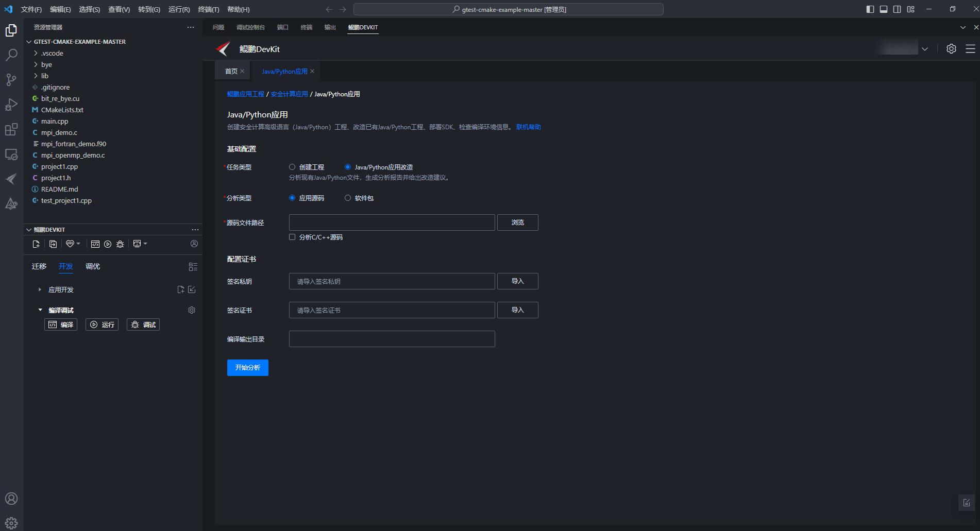This screenshot has height=531, width=980.
Task: Click compile icon in DevKit toolbar
Action: (x=95, y=244)
